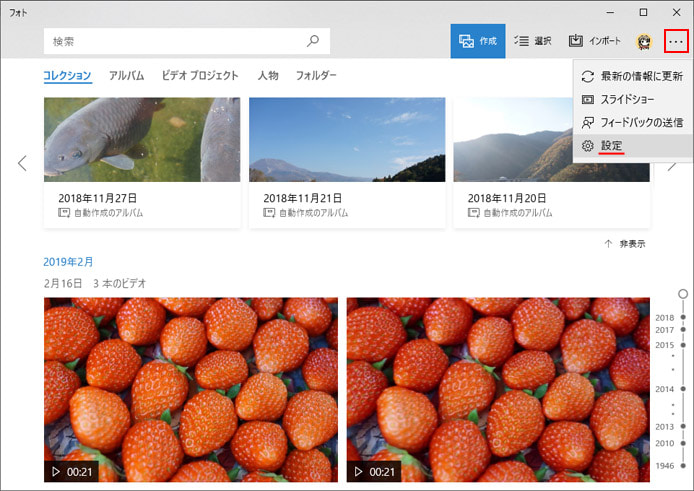The height and width of the screenshot is (491, 694).
Task: Start インポート import
Action: point(594,41)
